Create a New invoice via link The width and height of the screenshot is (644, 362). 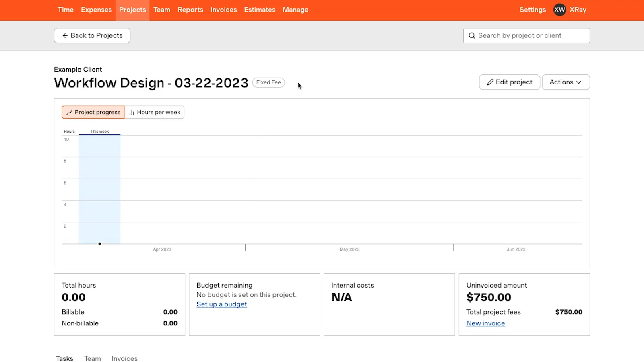[485, 323]
